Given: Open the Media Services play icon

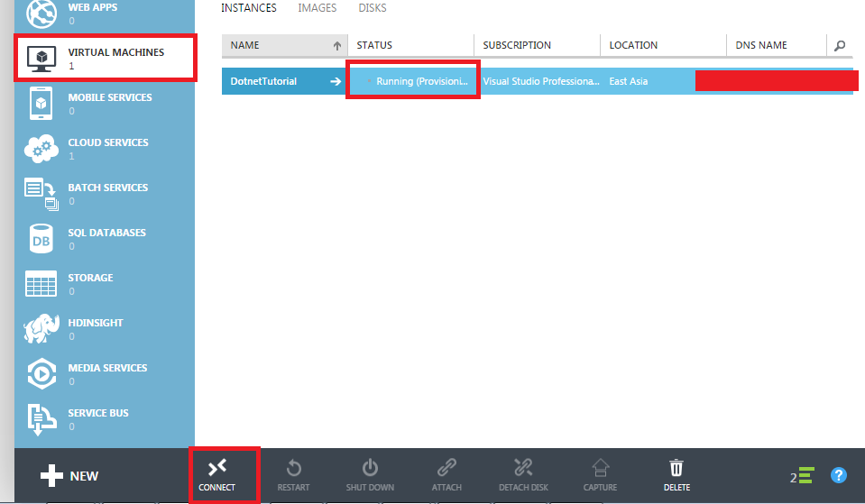Looking at the screenshot, I should pos(41,374).
